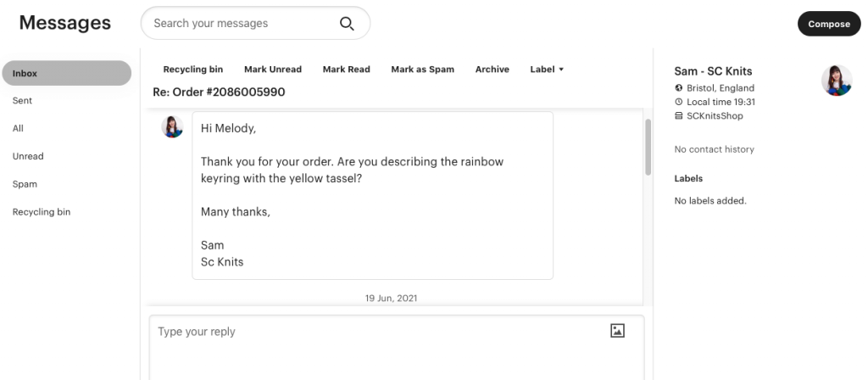868x380 pixels.
Task: Click the clock icon beside Local time
Action: click(x=679, y=102)
